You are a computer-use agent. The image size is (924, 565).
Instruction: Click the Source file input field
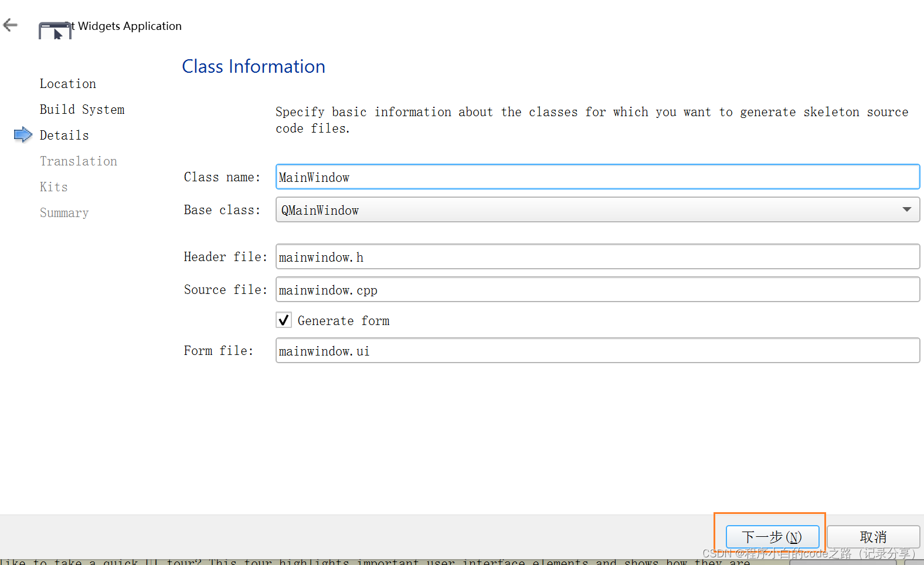coord(597,290)
